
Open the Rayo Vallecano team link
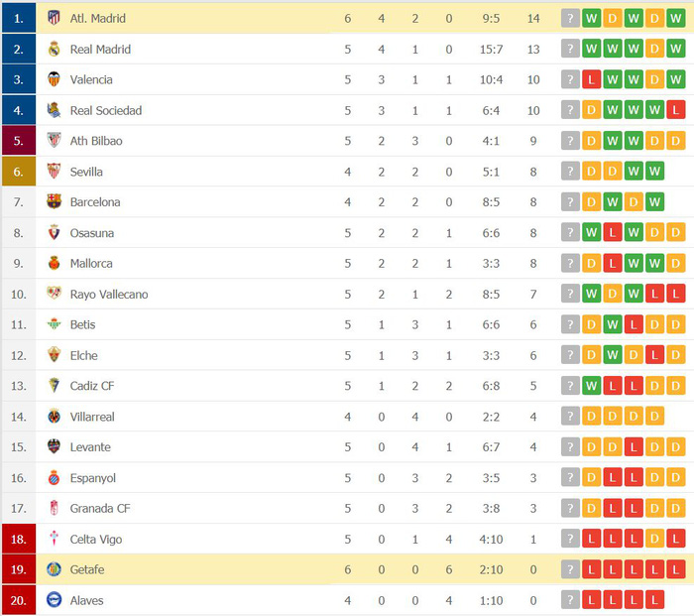pyautogui.click(x=109, y=295)
